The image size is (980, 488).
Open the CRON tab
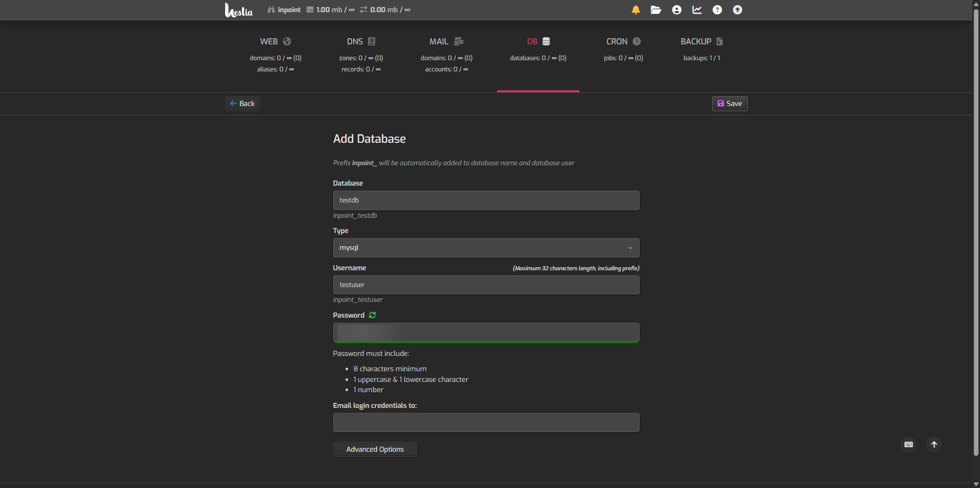pos(623,42)
